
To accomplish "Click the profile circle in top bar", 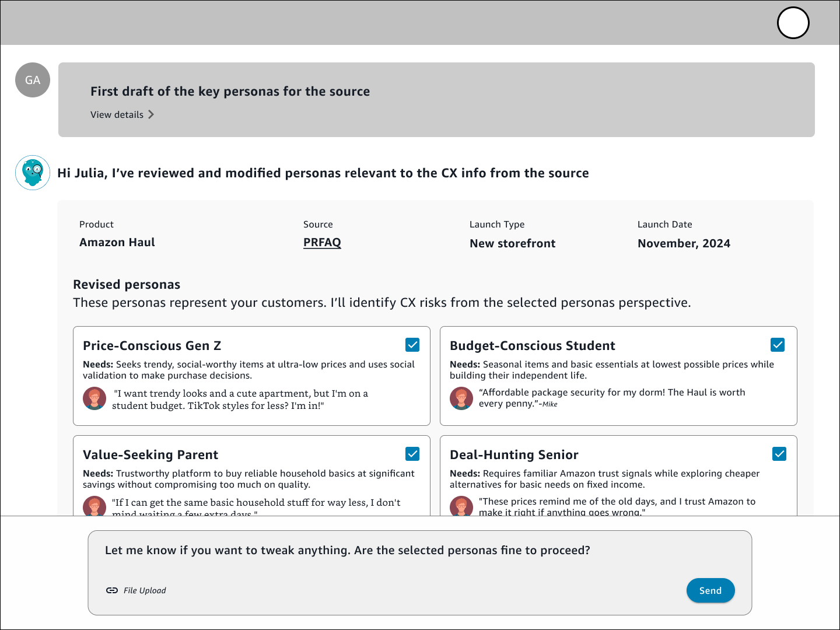I will (793, 23).
